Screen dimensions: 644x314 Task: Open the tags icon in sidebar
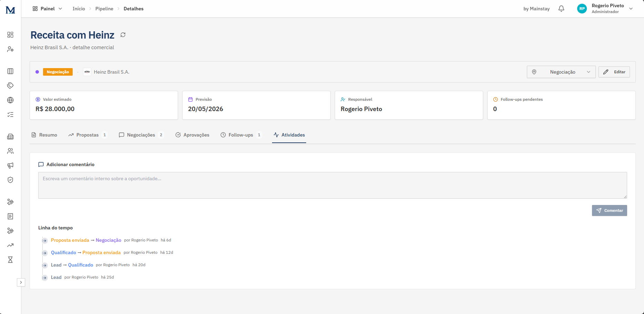[10, 86]
